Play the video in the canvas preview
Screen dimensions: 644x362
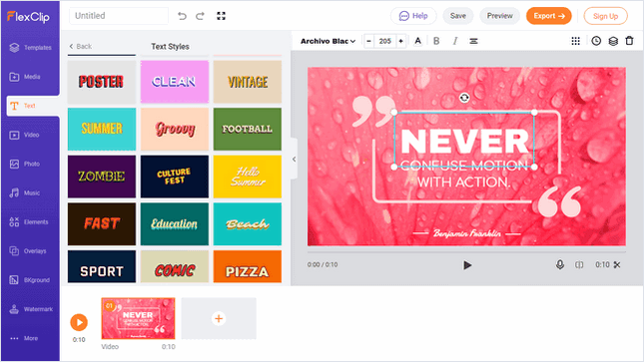tap(467, 265)
